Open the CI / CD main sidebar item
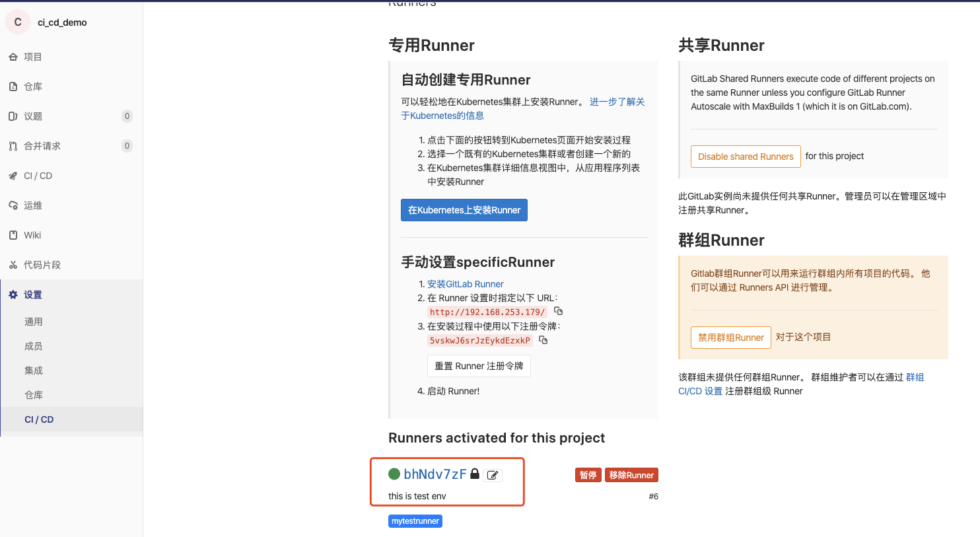980x537 pixels. tap(38, 176)
